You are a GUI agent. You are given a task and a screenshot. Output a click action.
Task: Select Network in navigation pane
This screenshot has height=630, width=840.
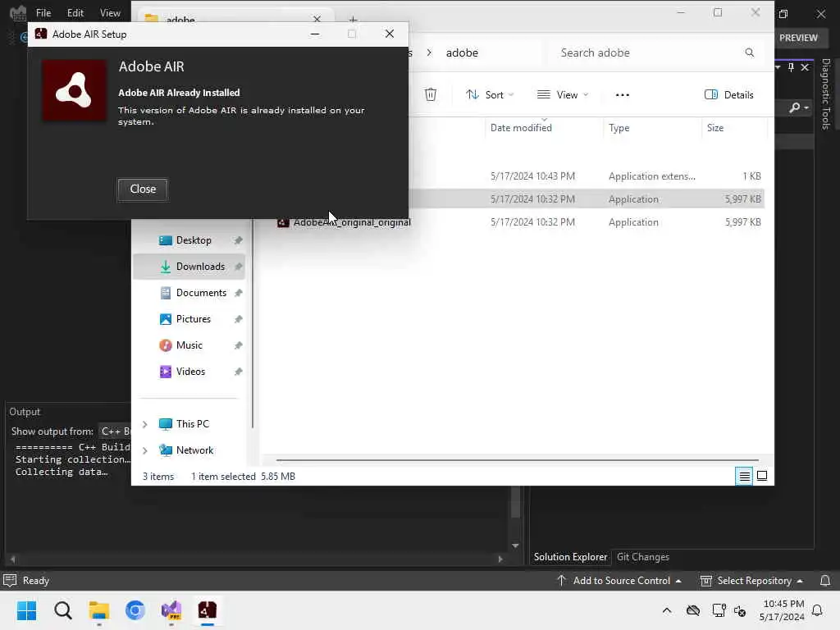point(194,450)
